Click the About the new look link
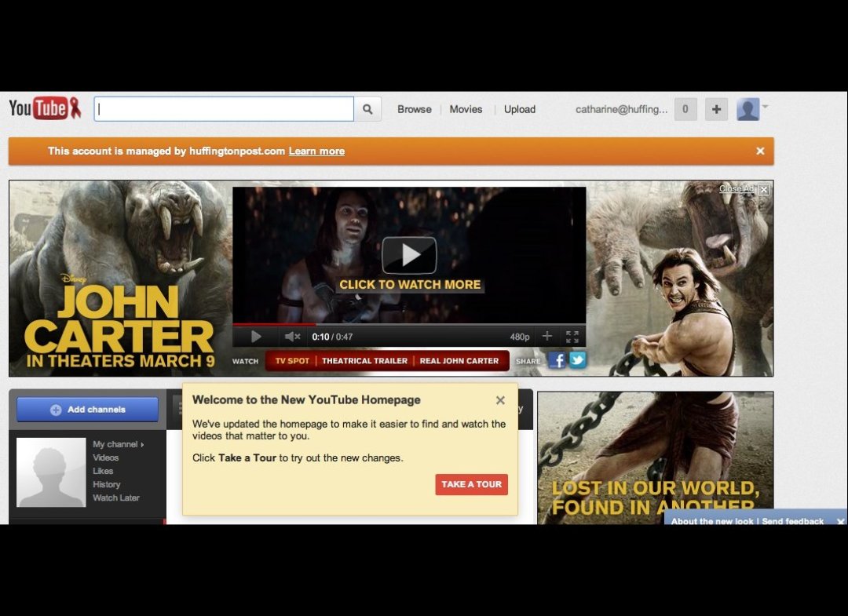848x616 pixels. [x=711, y=521]
